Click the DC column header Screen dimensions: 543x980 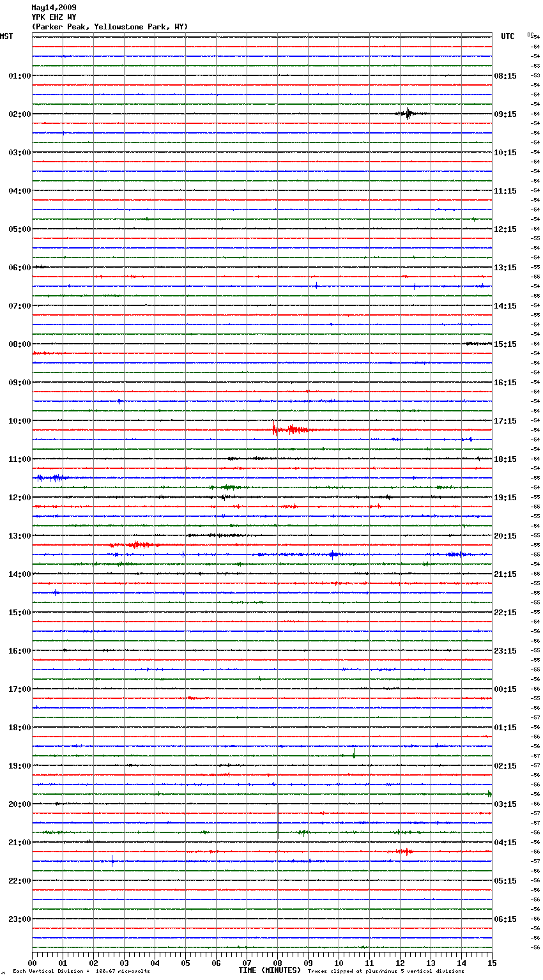(x=530, y=34)
